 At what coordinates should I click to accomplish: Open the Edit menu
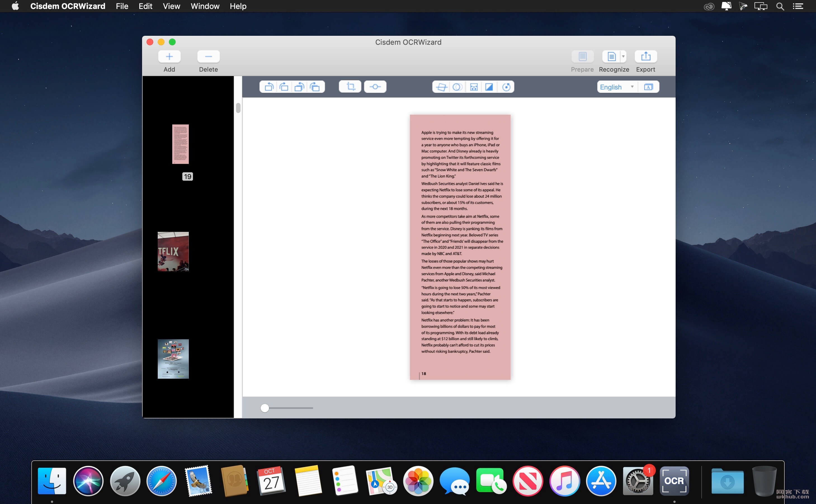pos(145,6)
